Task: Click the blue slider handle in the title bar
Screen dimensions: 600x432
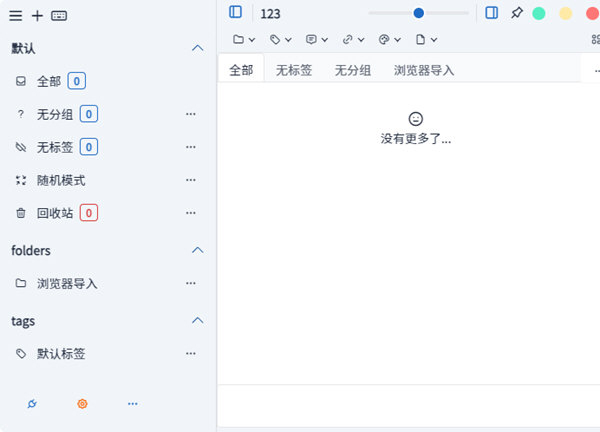Action: 418,13
